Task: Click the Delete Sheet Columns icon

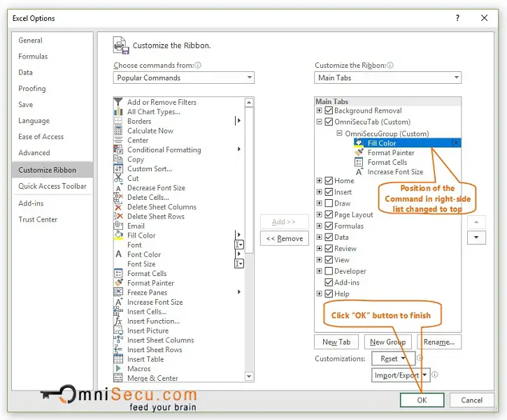Action: pos(118,207)
